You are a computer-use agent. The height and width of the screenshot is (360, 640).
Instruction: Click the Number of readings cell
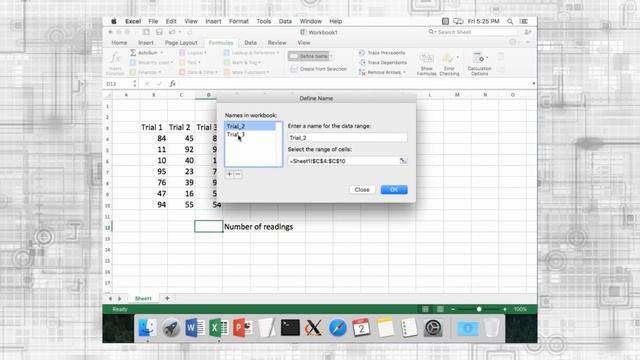tap(258, 227)
